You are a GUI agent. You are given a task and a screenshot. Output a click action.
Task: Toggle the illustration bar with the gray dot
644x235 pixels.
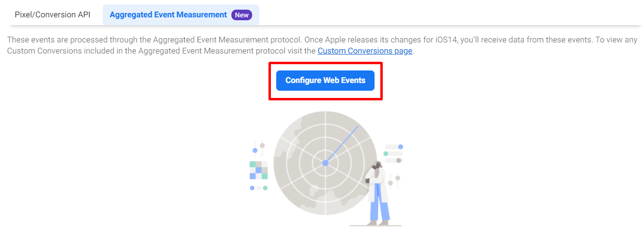[394, 160]
